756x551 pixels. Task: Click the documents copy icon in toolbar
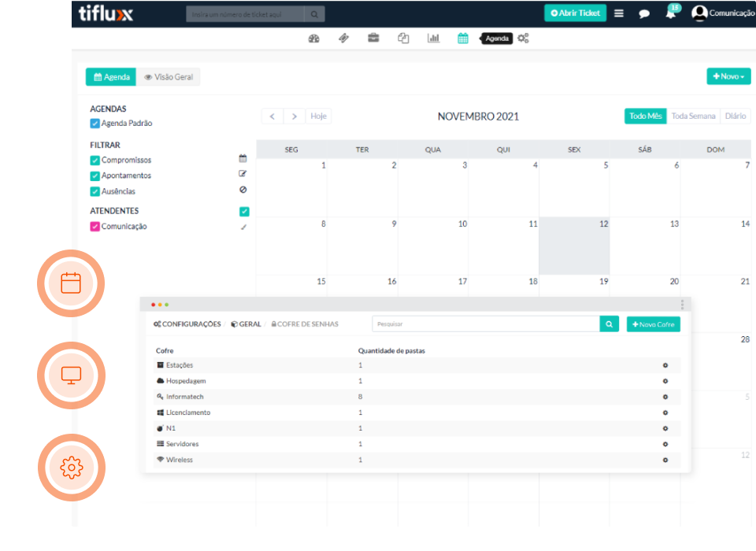pos(403,38)
